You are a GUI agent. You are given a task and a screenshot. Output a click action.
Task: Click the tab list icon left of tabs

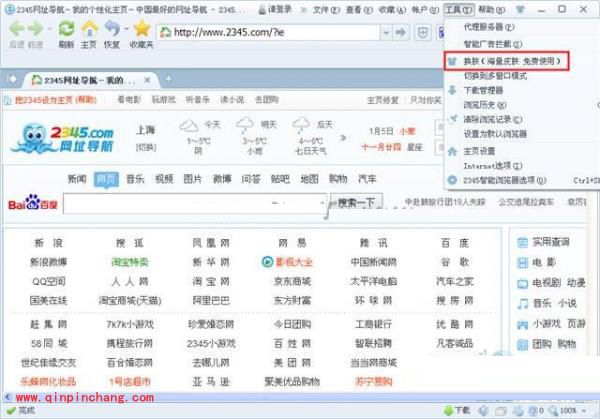[12, 79]
